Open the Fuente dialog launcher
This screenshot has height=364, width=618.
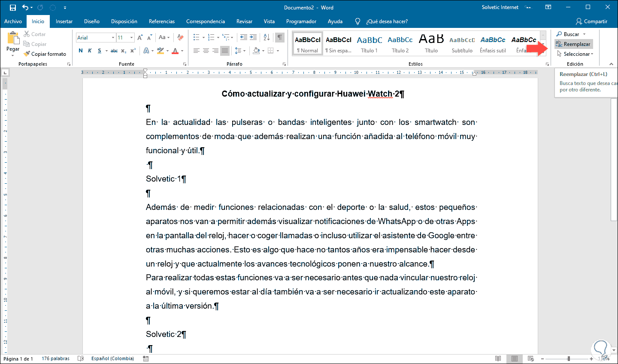(185, 64)
